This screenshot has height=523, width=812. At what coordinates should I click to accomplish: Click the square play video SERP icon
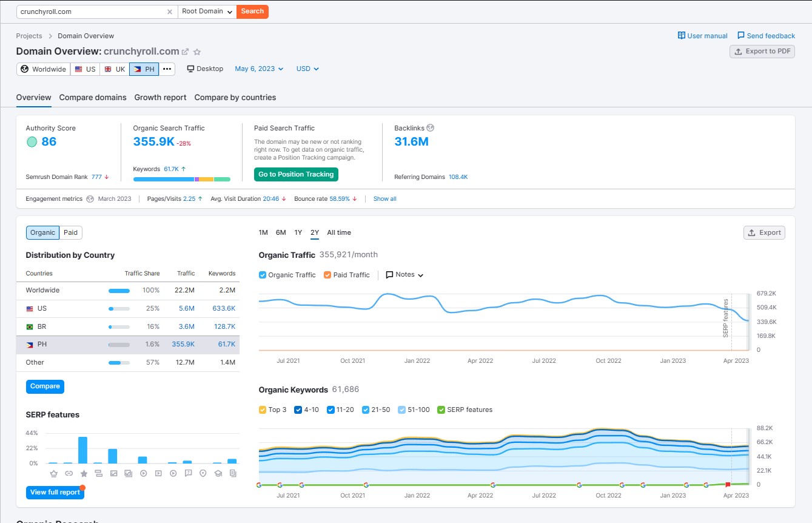158,474
